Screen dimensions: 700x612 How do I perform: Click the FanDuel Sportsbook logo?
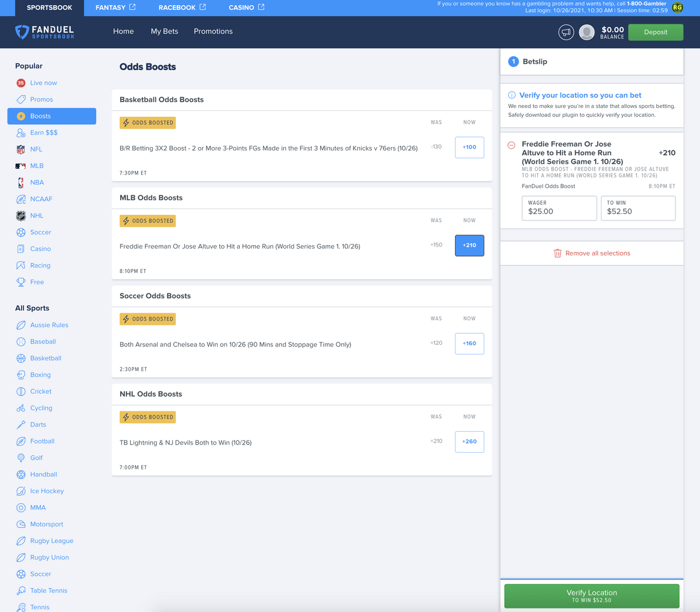[44, 32]
